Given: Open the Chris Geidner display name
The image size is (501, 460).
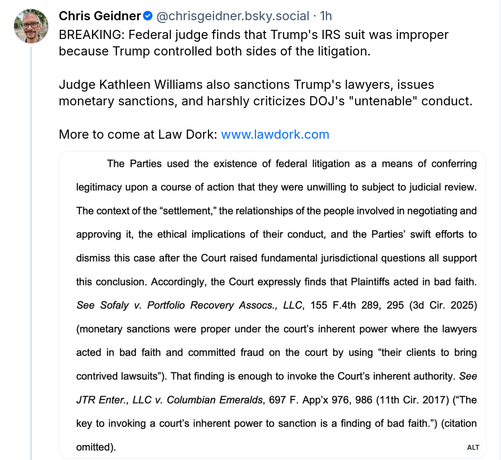Looking at the screenshot, I should point(100,16).
